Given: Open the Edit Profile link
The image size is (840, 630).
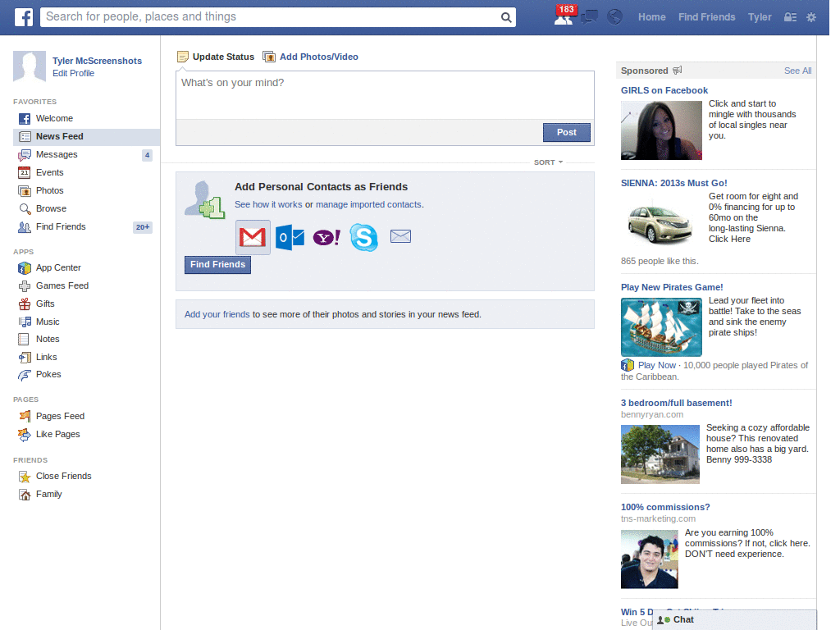Looking at the screenshot, I should (x=73, y=73).
